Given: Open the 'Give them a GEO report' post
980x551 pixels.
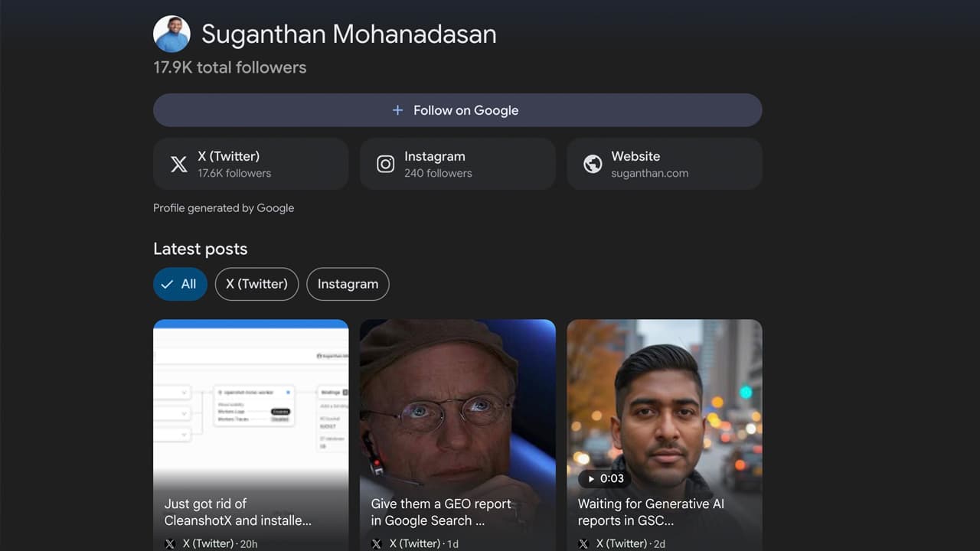Looking at the screenshot, I should [457, 435].
